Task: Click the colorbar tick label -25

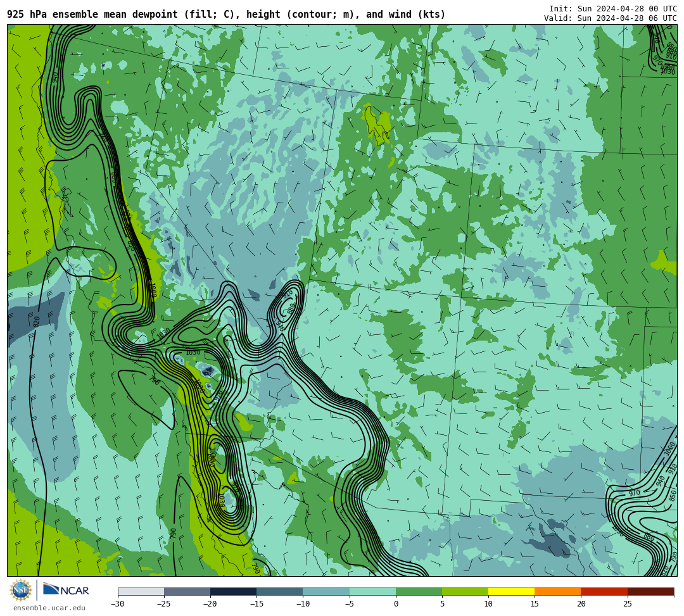Action: (164, 604)
